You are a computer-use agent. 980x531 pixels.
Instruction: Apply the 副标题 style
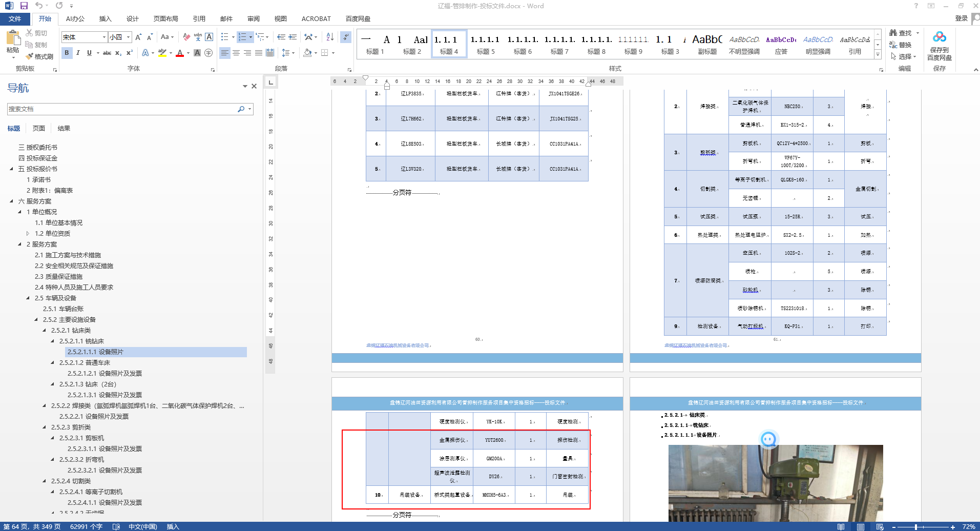[x=707, y=44]
